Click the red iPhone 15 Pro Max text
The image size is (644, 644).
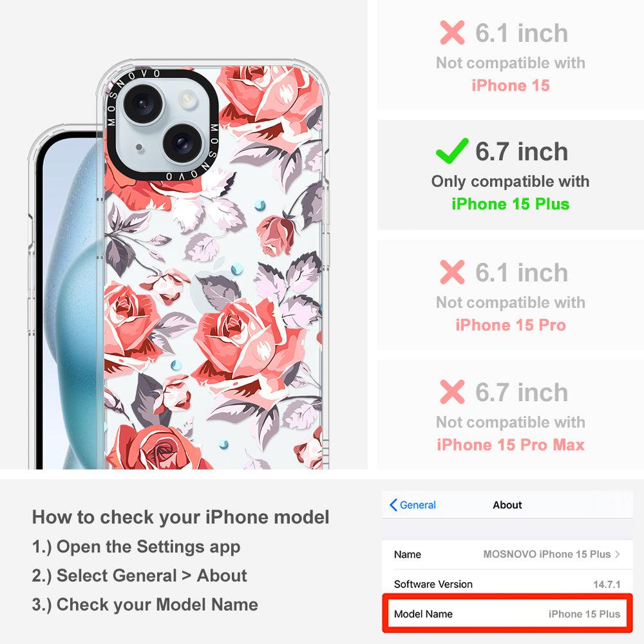point(511,445)
